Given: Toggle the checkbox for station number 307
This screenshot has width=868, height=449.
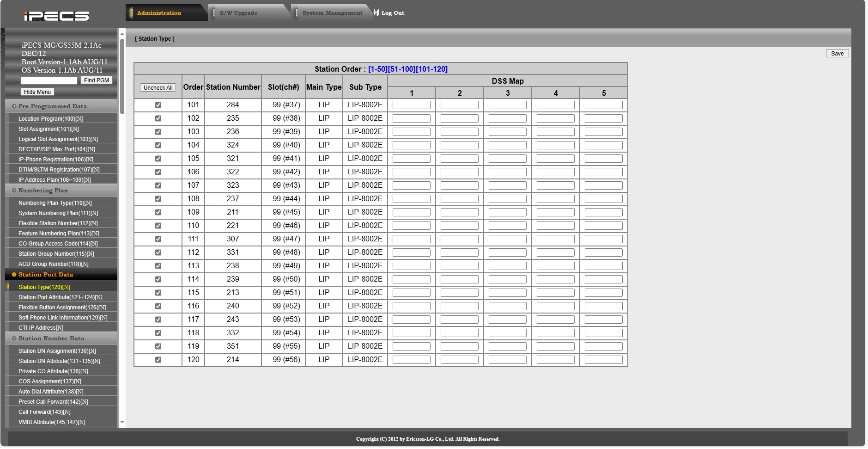Looking at the screenshot, I should coord(158,239).
